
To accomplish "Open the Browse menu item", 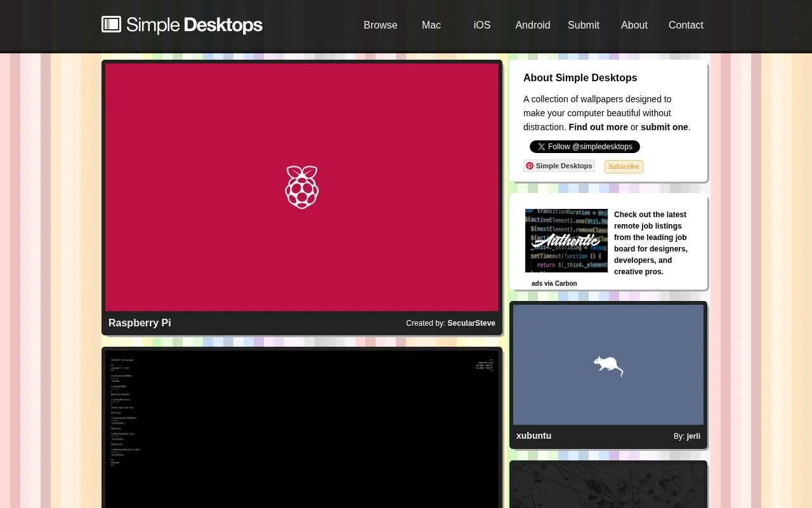I will [x=381, y=25].
